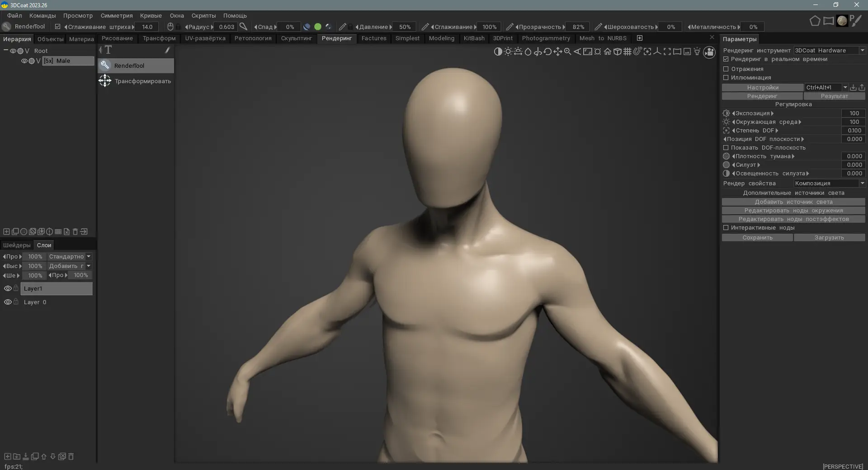Image resolution: width=868 pixels, height=470 pixels.
Task: Click Редактировать ноды окружения button
Action: (793, 211)
